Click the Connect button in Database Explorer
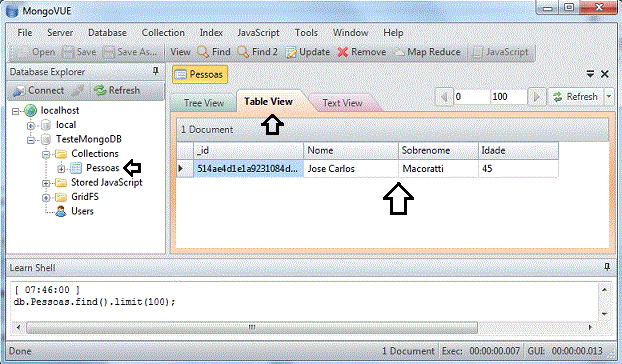Screen dimensions: 622x364 coord(38,90)
